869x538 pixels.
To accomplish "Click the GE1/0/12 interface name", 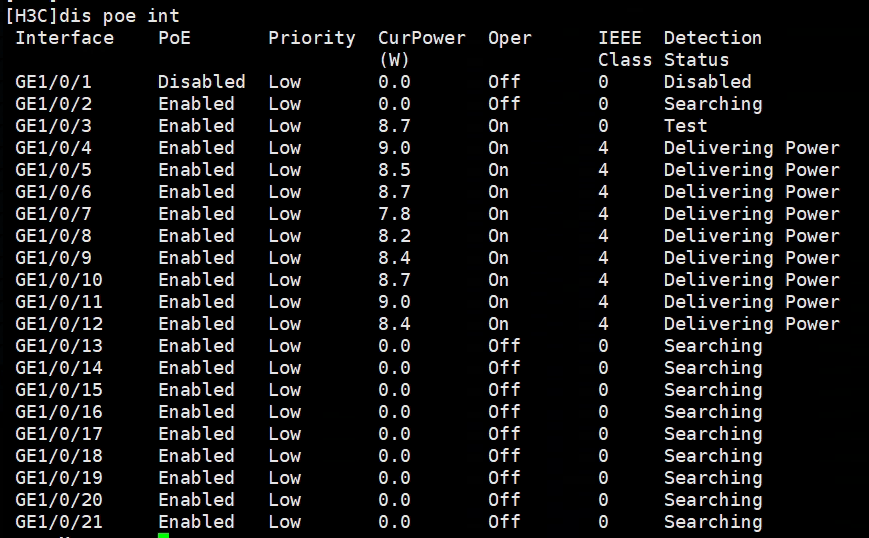I will click(x=59, y=324).
